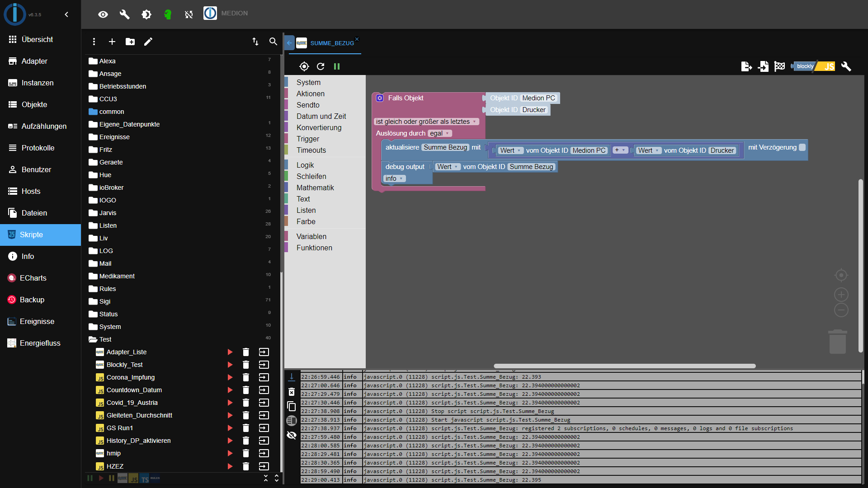Screen dimensions: 868x488
Task: Click locate script crosshair icon
Action: click(x=304, y=66)
